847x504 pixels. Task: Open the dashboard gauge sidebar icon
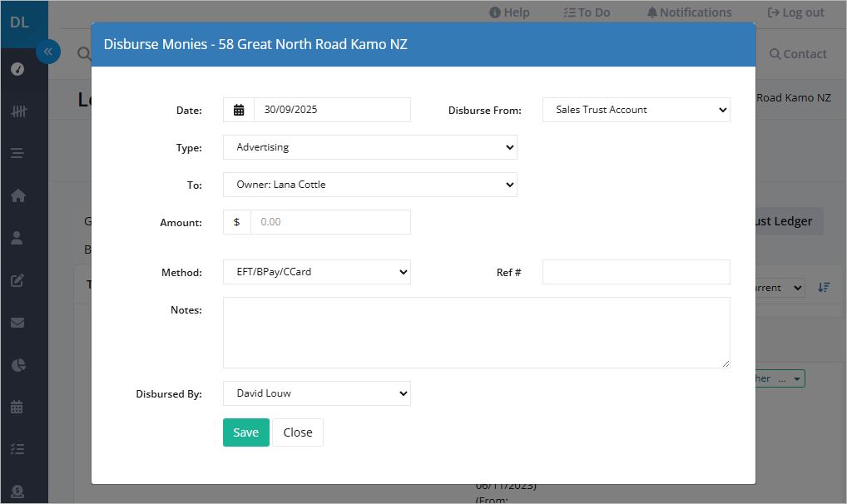[17, 69]
